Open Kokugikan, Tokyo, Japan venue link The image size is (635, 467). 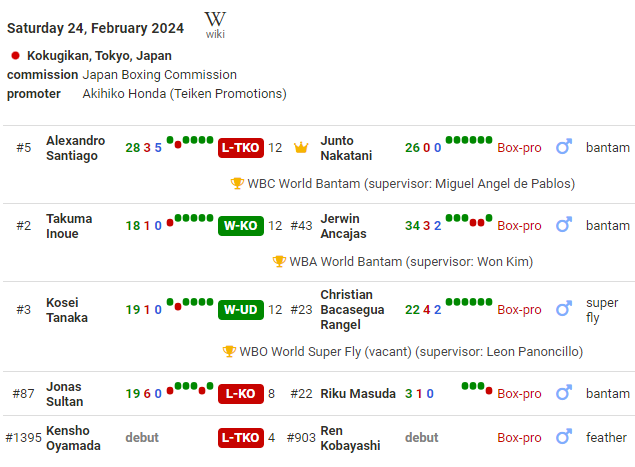[99, 56]
